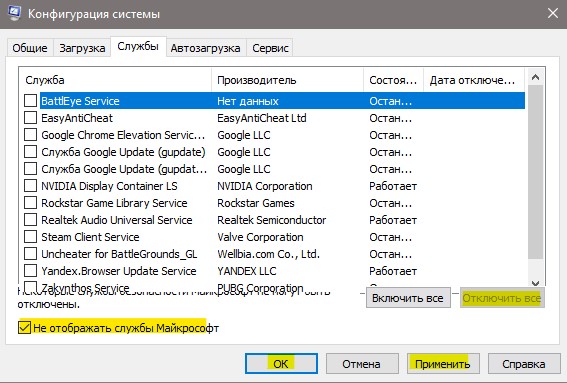Confirm with the OK button
The height and width of the screenshot is (383, 567).
click(281, 363)
